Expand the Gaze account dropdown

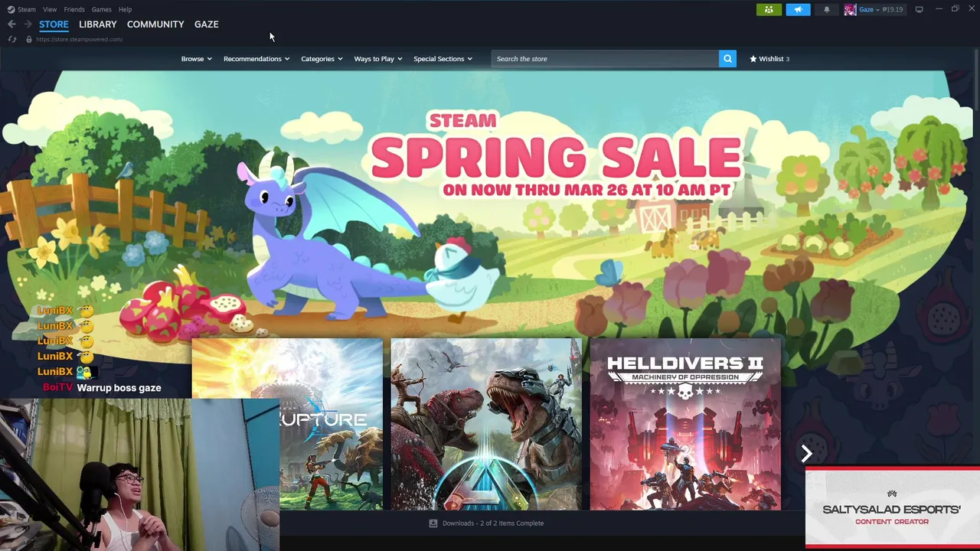tap(878, 10)
